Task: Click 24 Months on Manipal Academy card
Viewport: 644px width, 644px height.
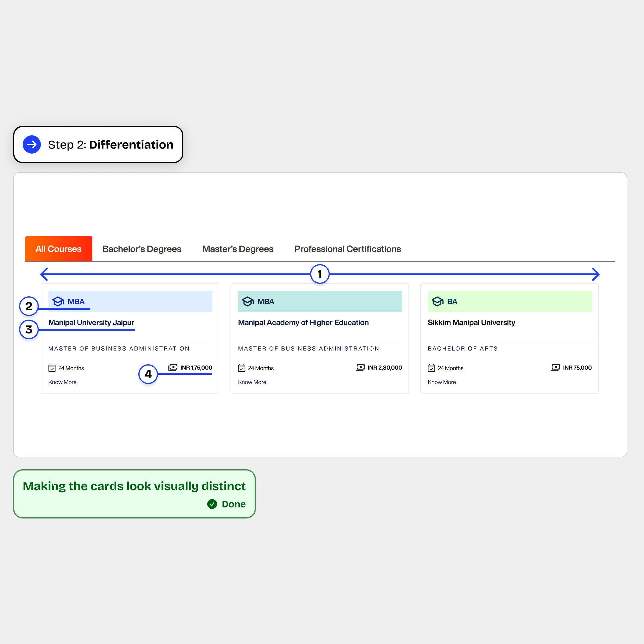Action: pyautogui.click(x=261, y=368)
